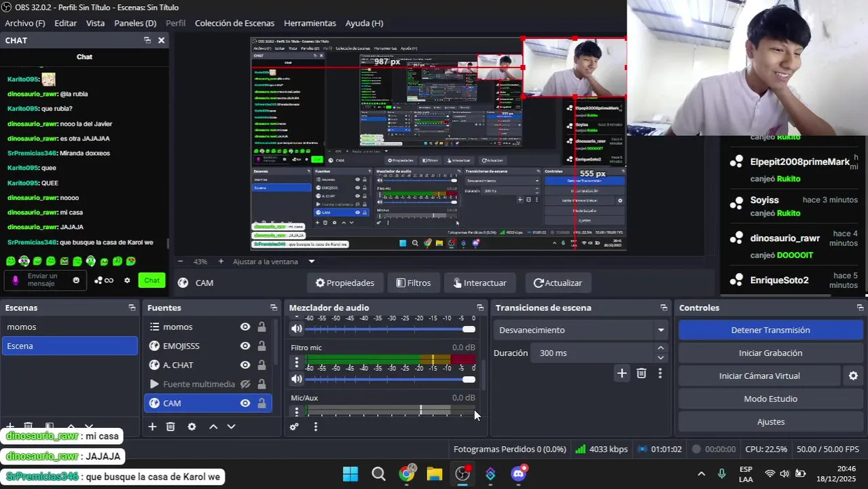This screenshot has width=868, height=489.
Task: Remove the scene transition with trash icon
Action: coord(641,373)
